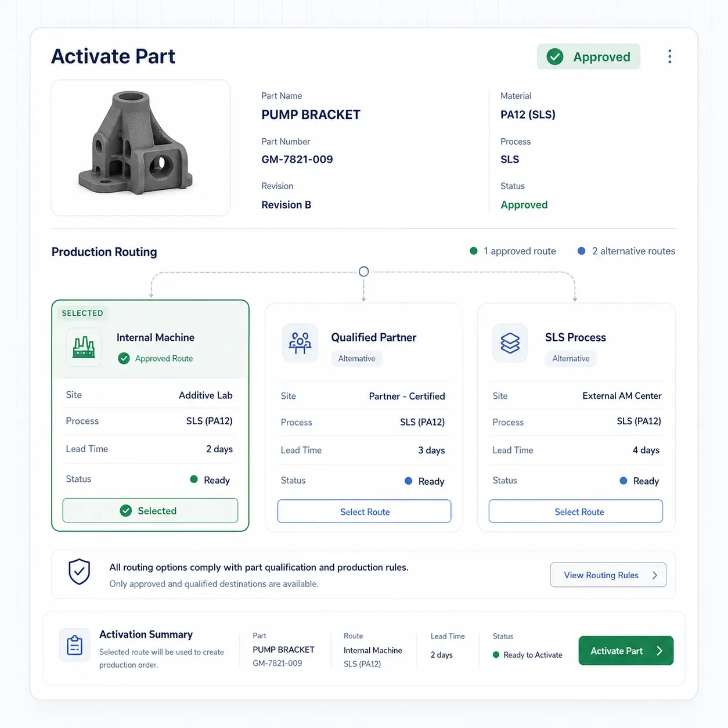Click the 1 approved route legend text
This screenshot has height=728, width=728.
[x=520, y=251]
